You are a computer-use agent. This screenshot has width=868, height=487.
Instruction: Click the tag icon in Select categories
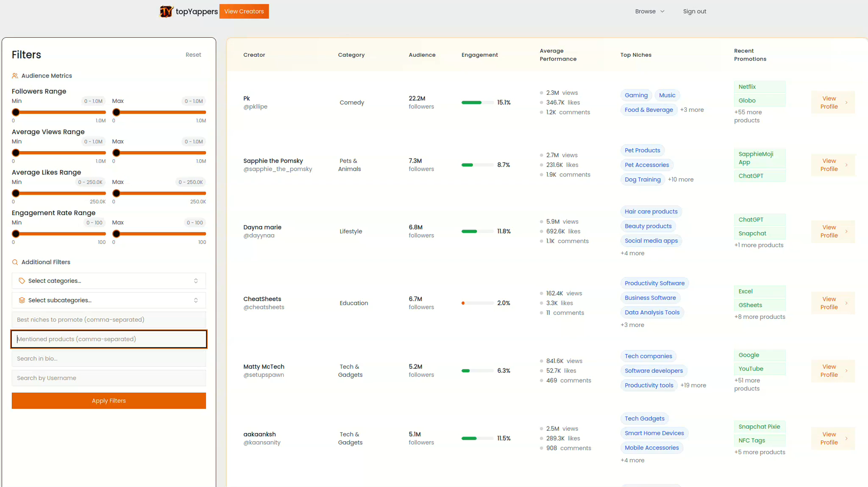click(x=22, y=281)
